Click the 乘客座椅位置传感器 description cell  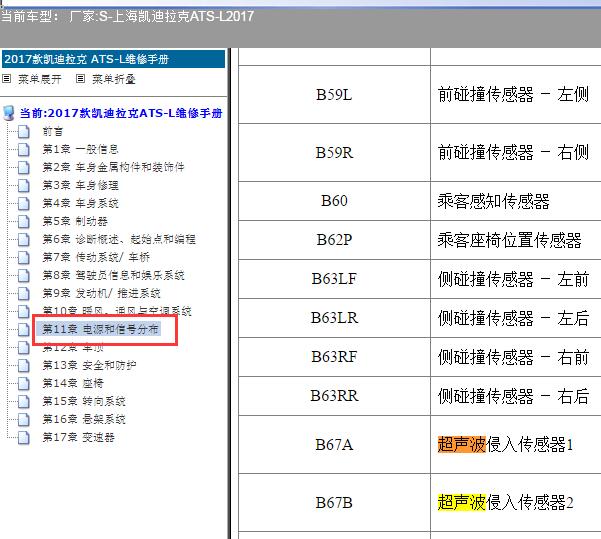pyautogui.click(x=516, y=240)
